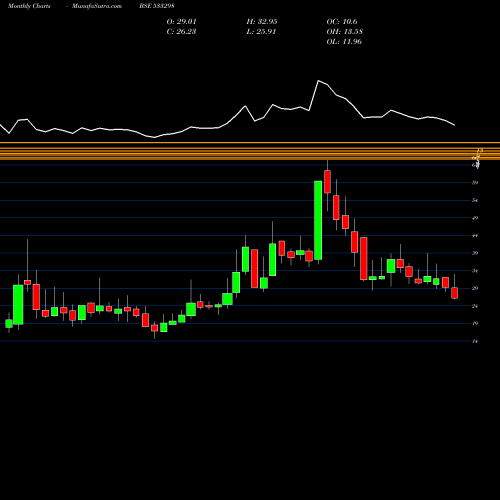Click the 'OH: 13.58' reading
Image resolution: width=500 pixels, height=500 pixels.
point(344,32)
